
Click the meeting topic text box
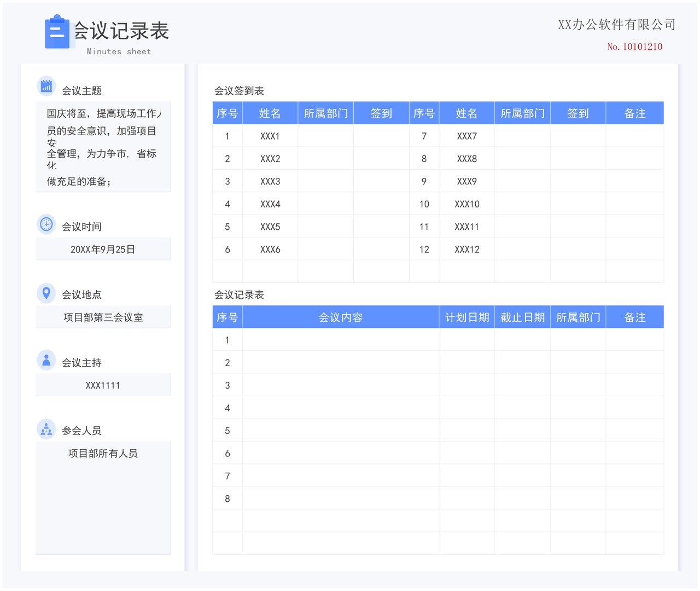pos(103,147)
